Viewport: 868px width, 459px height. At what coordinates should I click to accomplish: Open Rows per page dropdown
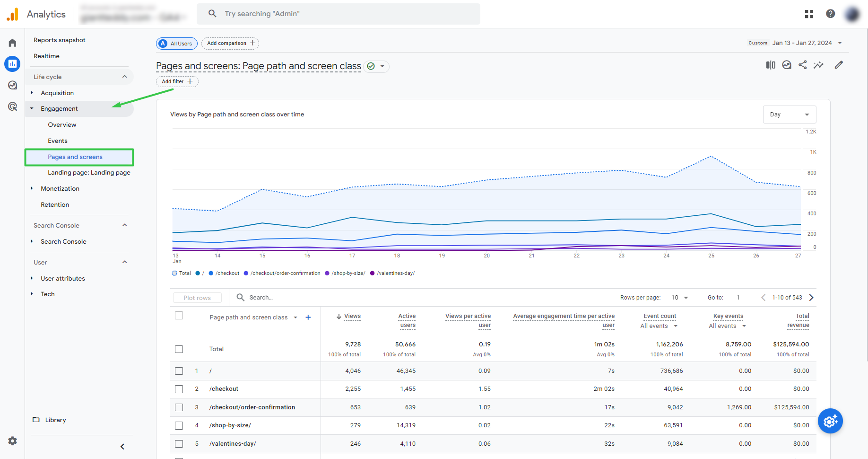pyautogui.click(x=680, y=298)
